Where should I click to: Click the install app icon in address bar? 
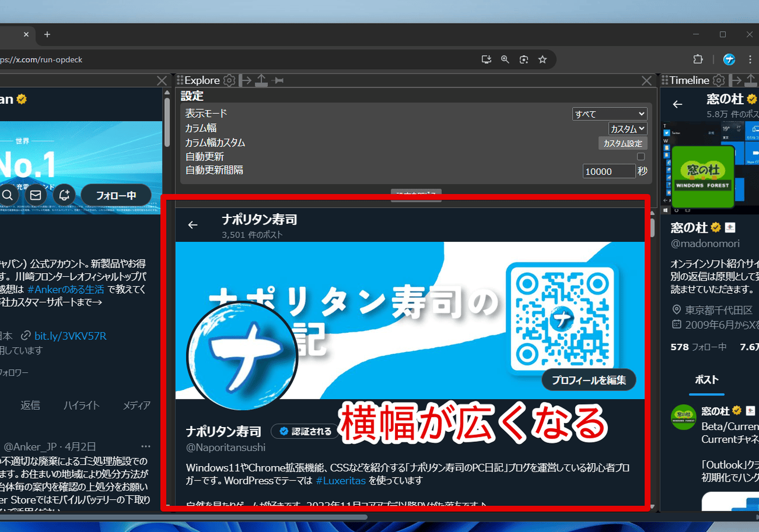point(487,59)
